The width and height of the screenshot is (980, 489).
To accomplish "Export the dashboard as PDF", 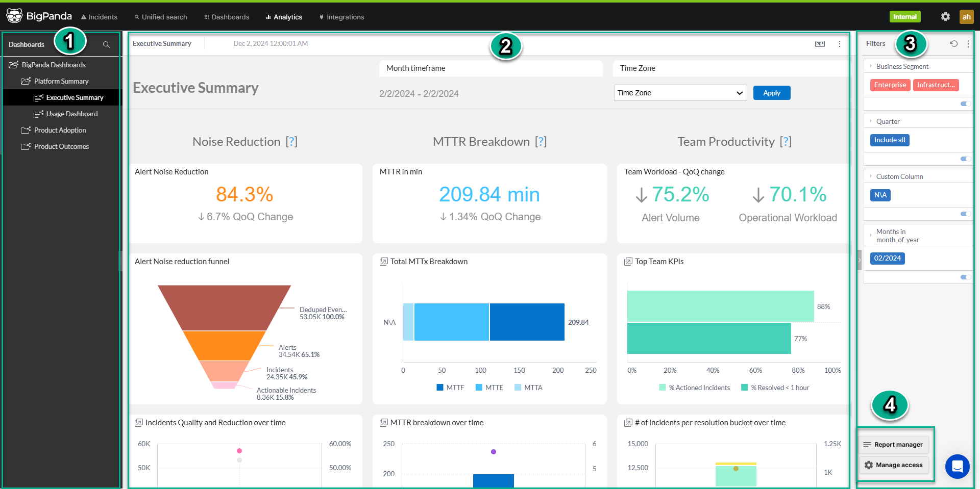I will pyautogui.click(x=820, y=44).
